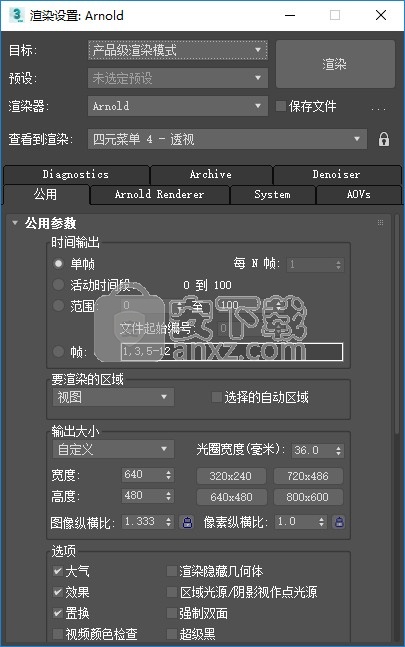This screenshot has width=405, height=647.
Task: Enable force 2-sided checkbox
Action: [x=172, y=613]
